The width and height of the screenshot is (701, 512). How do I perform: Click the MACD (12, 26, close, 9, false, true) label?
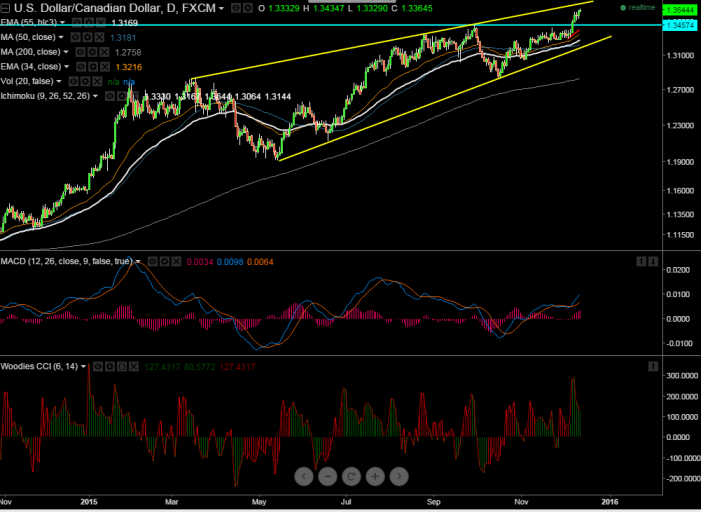[67, 261]
